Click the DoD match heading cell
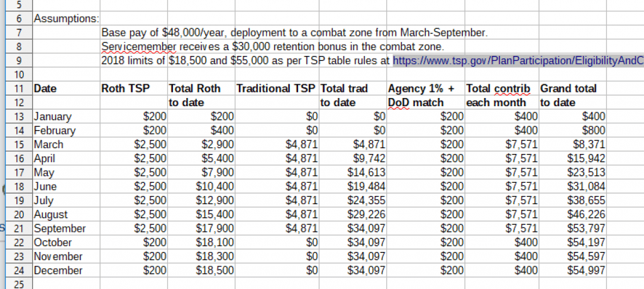644x289 pixels. pyautogui.click(x=416, y=102)
